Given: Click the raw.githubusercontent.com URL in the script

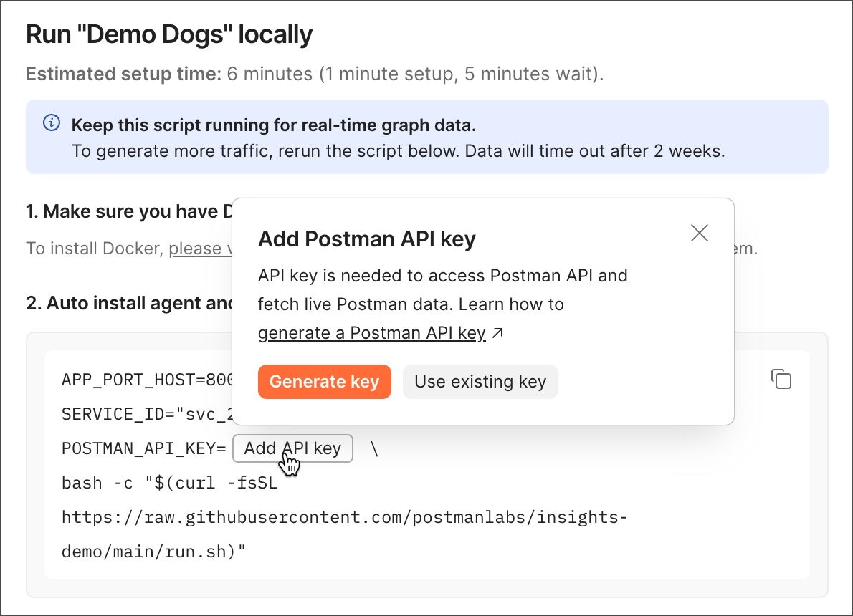Looking at the screenshot, I should click(x=344, y=517).
